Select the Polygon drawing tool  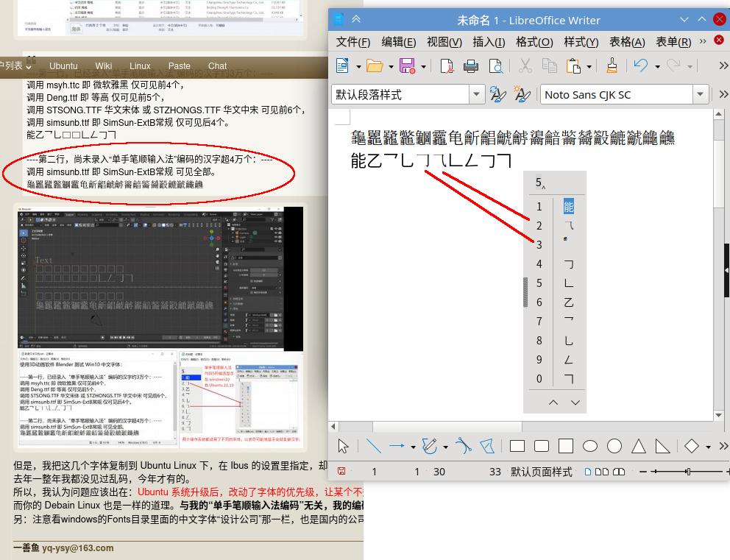click(x=487, y=446)
